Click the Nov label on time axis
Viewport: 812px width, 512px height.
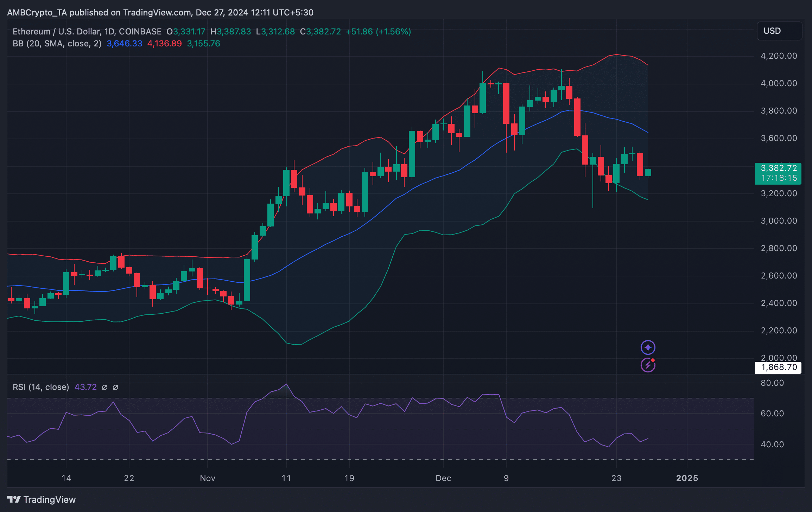coord(208,478)
